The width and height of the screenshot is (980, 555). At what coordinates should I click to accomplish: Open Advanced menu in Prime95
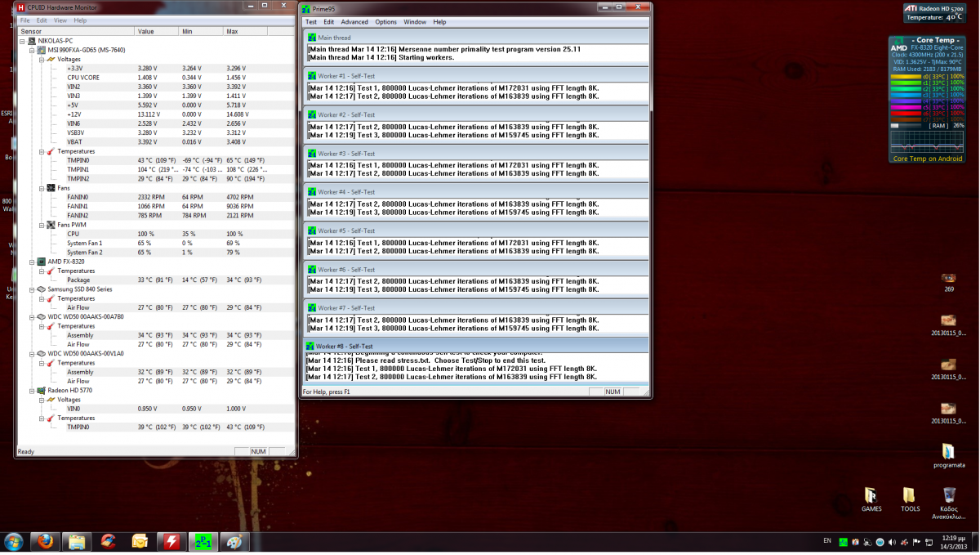tap(354, 22)
